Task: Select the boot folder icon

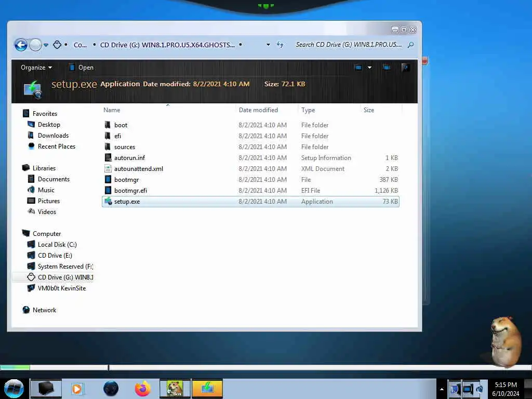Action: click(108, 125)
